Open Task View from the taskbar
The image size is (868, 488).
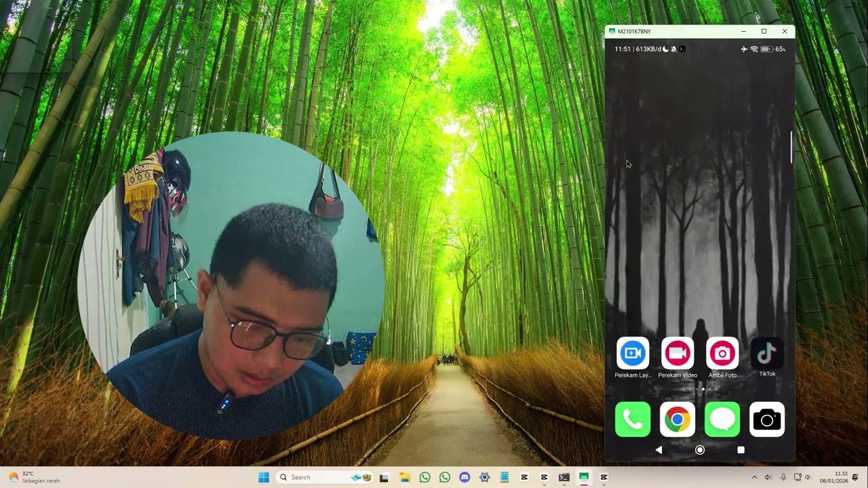pyautogui.click(x=384, y=477)
